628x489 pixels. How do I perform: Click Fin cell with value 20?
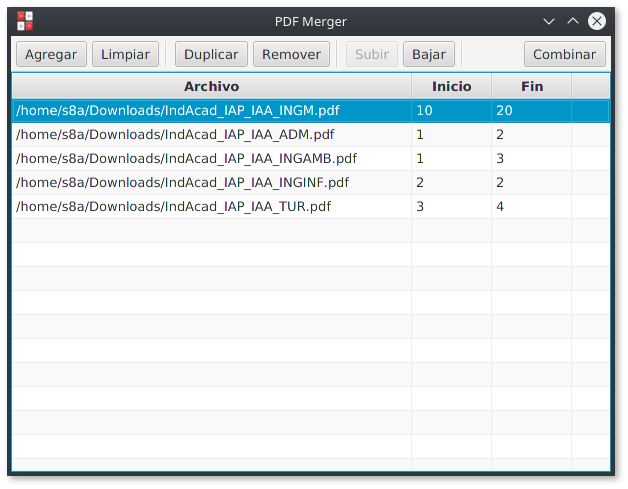pyautogui.click(x=530, y=111)
